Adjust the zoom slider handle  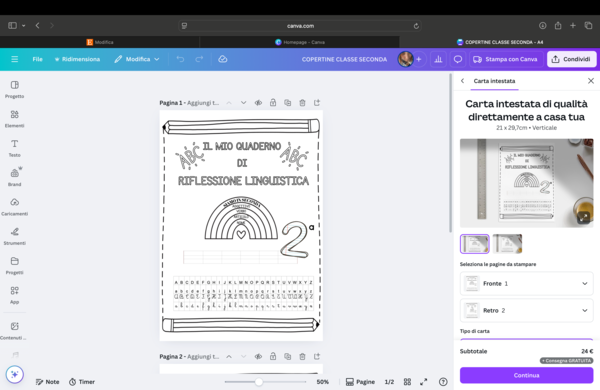(259, 382)
